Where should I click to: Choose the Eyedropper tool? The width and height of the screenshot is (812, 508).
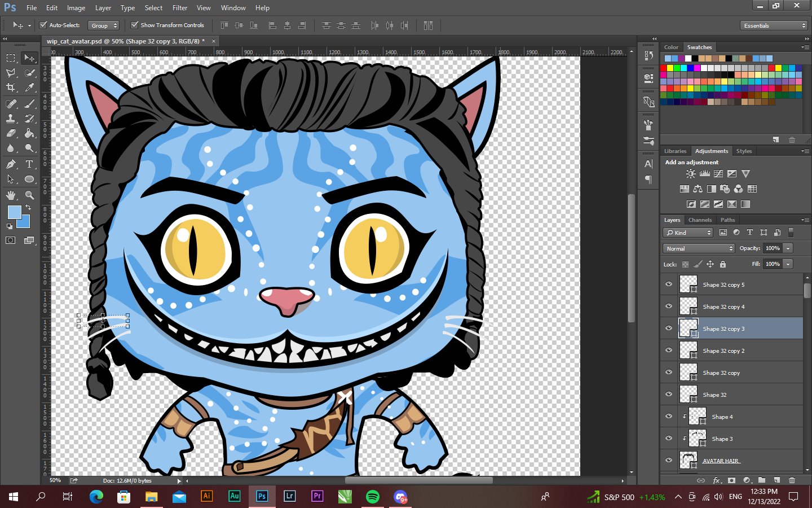click(x=29, y=87)
